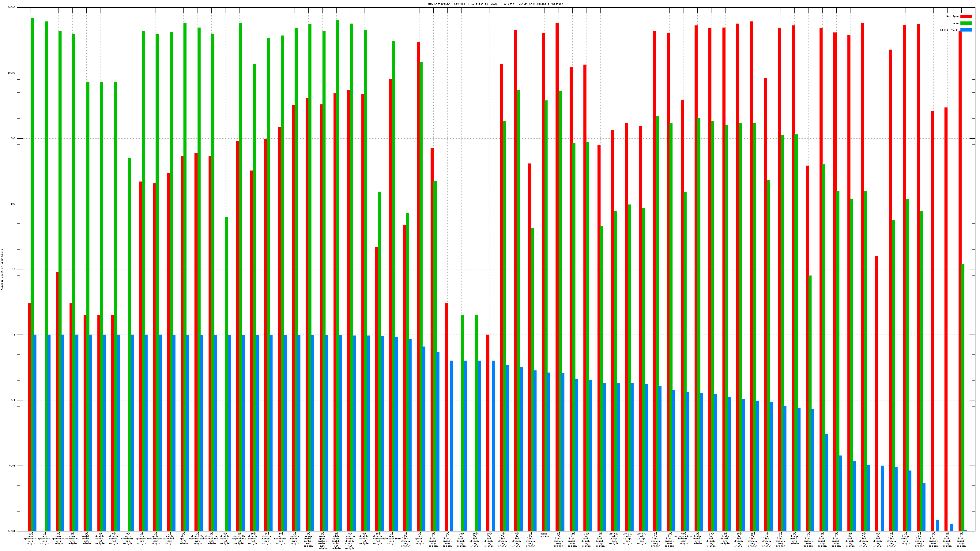Select the 'Score (0..1)' legend text
The width and height of the screenshot is (980, 551).
pyautogui.click(x=949, y=30)
